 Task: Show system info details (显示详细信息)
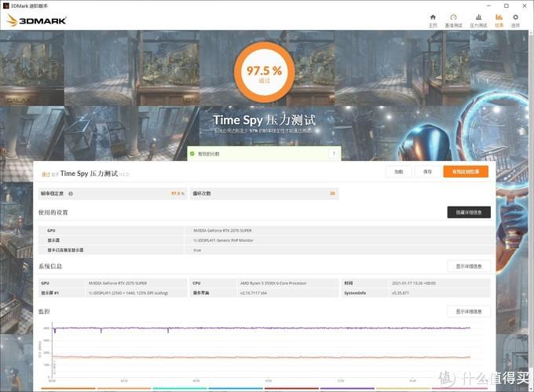468,266
